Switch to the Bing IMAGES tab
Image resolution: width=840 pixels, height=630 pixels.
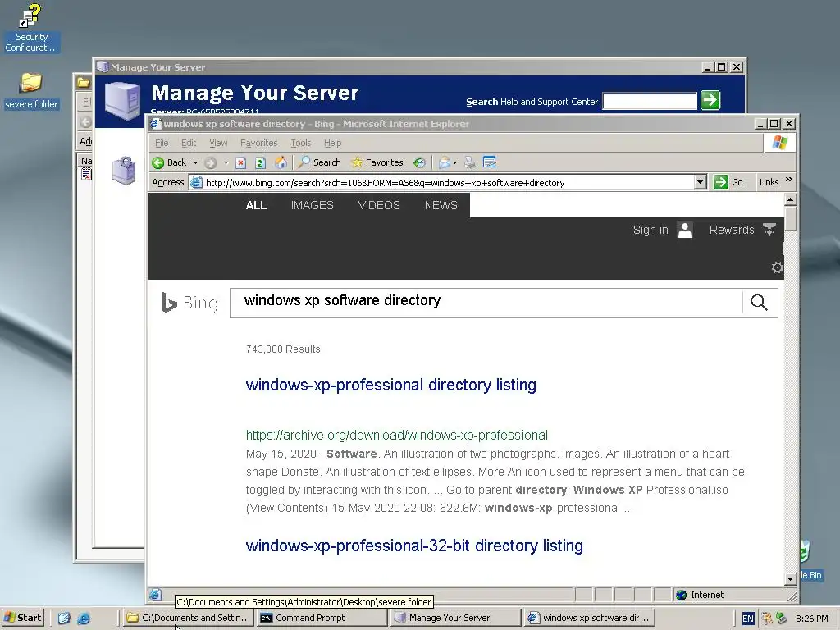(312, 205)
